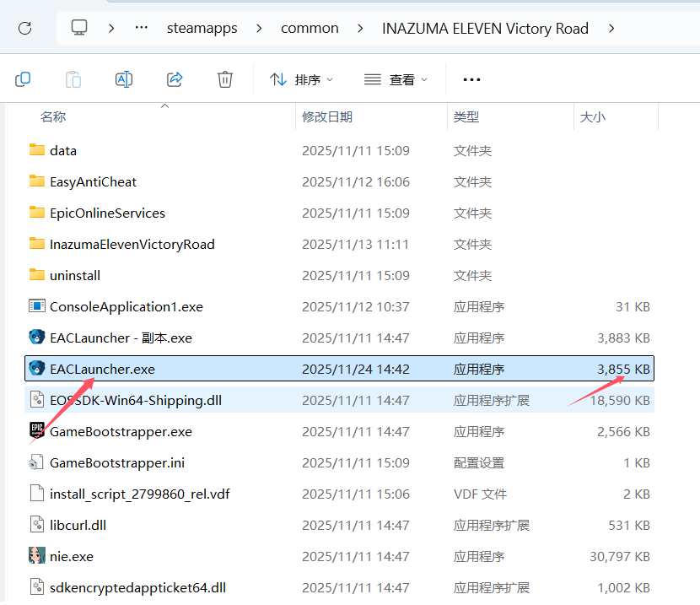
Task: Open the three-dot more options menu
Action: (471, 79)
